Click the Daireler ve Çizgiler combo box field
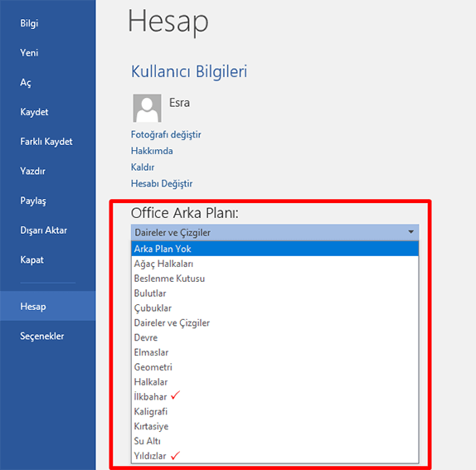The image size is (476, 470). click(x=274, y=232)
